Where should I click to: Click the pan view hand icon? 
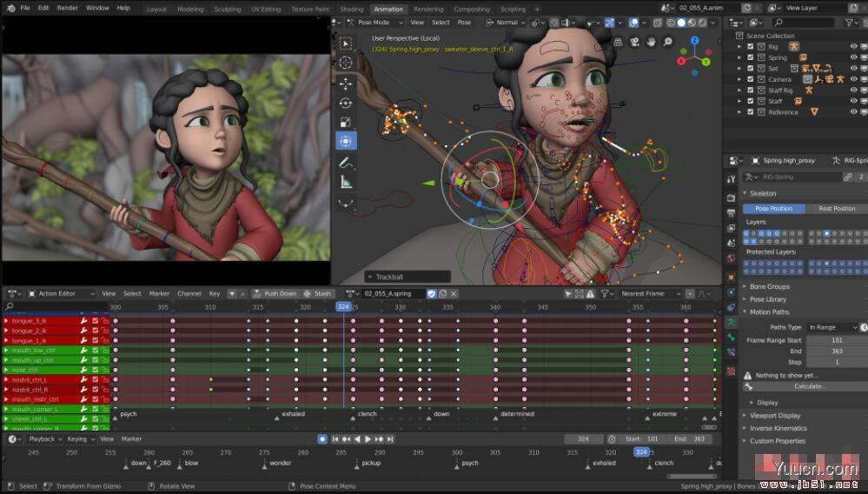tap(650, 42)
